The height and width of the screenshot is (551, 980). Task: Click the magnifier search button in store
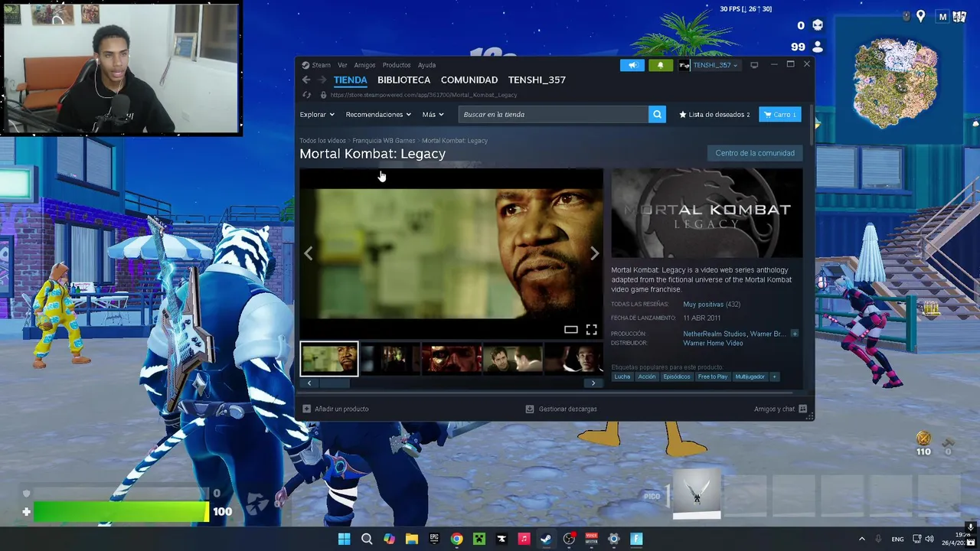point(657,114)
